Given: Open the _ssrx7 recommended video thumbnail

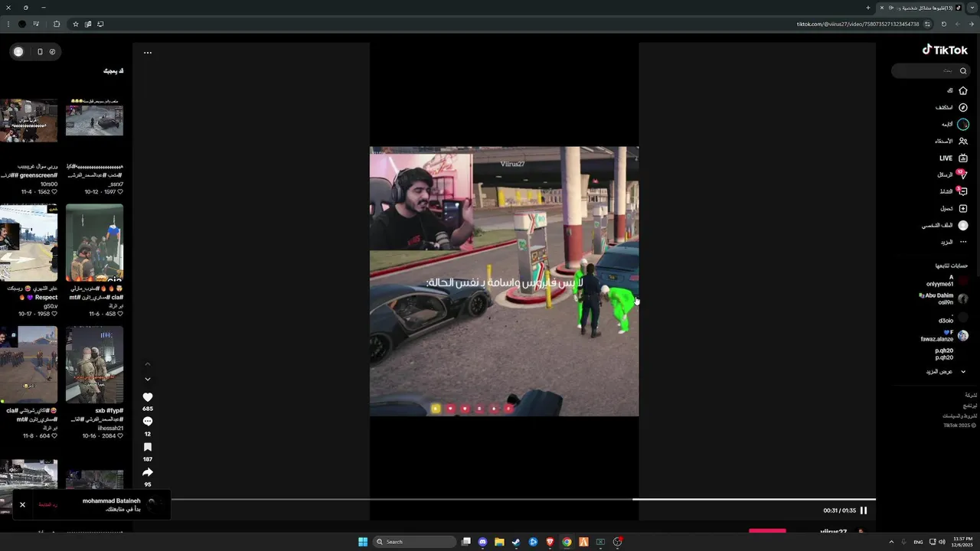Looking at the screenshot, I should coord(94,120).
